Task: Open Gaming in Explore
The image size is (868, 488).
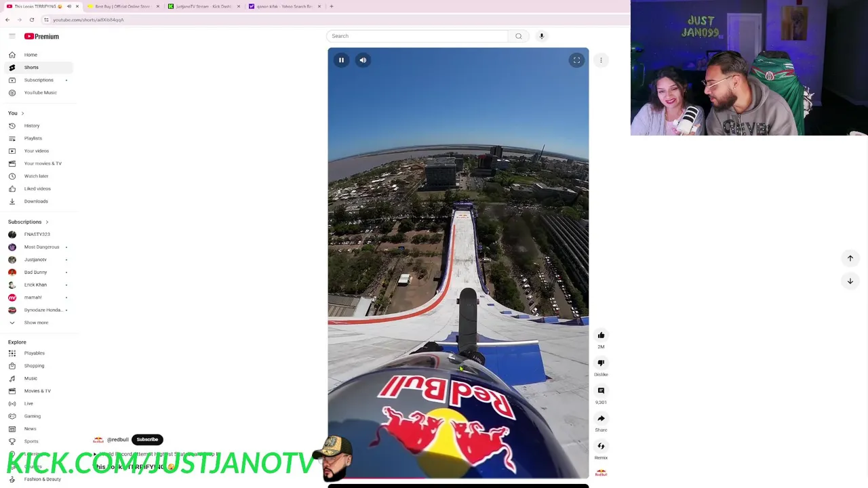Action: point(37,416)
